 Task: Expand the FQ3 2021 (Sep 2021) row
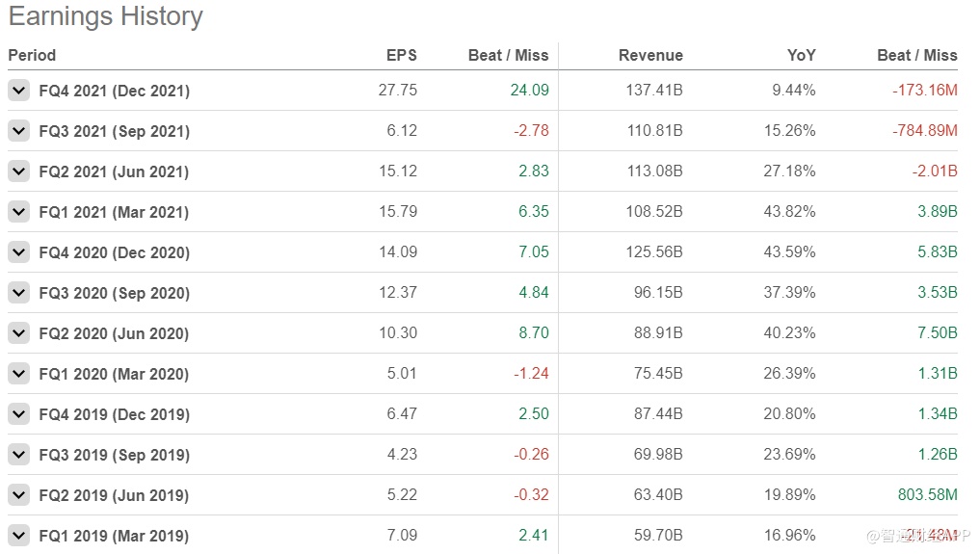point(18,131)
